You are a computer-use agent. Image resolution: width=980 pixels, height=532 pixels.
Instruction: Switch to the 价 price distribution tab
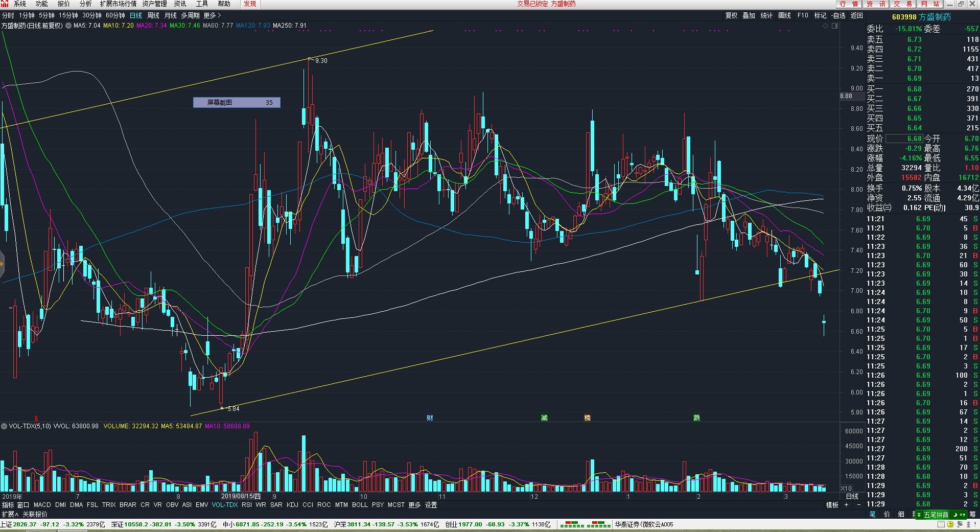[x=887, y=514]
